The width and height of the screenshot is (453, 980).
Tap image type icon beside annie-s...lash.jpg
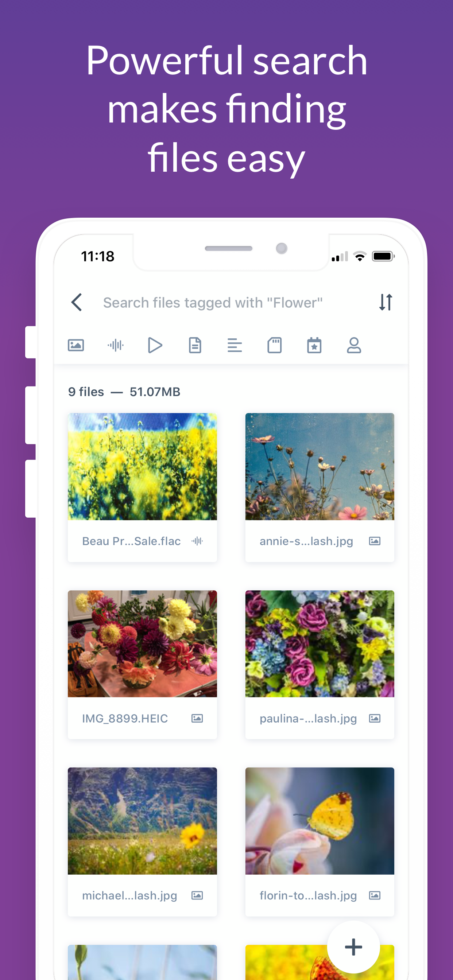coord(375,541)
